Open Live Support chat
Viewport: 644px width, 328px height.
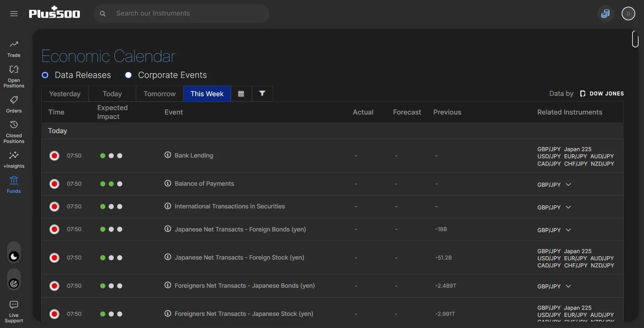coord(14,311)
